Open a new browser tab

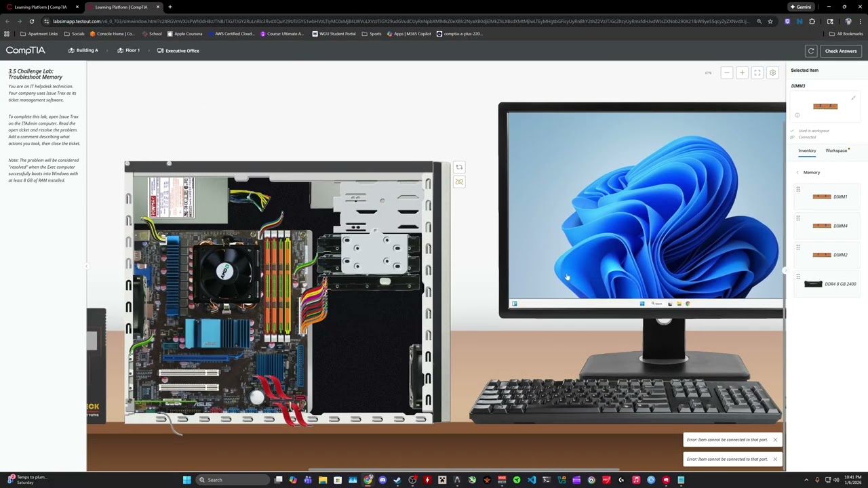[x=170, y=7]
